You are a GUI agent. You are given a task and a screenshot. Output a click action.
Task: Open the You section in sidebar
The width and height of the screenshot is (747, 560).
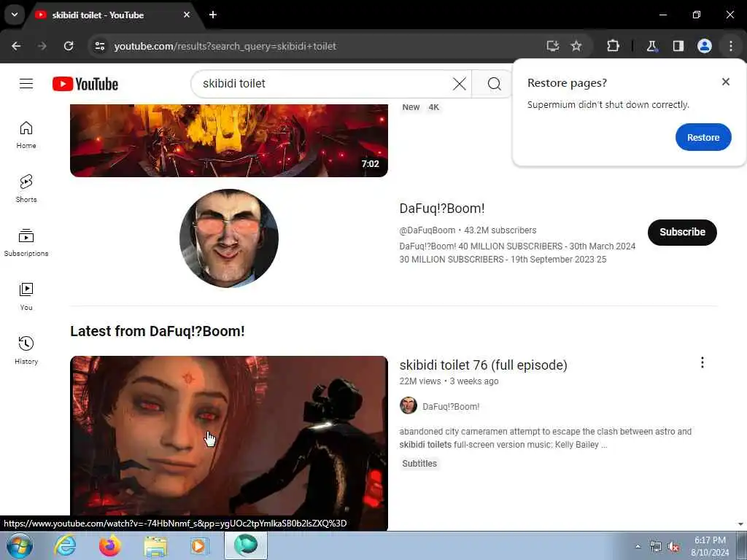point(26,297)
